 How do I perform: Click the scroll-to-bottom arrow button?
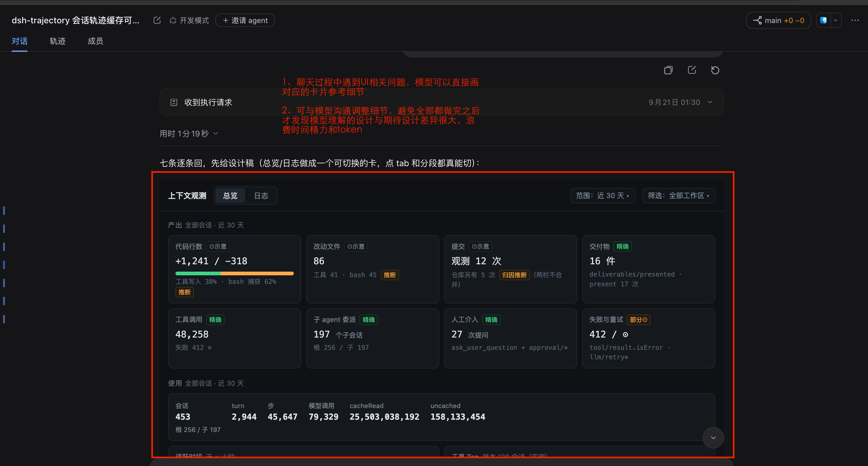(713, 438)
